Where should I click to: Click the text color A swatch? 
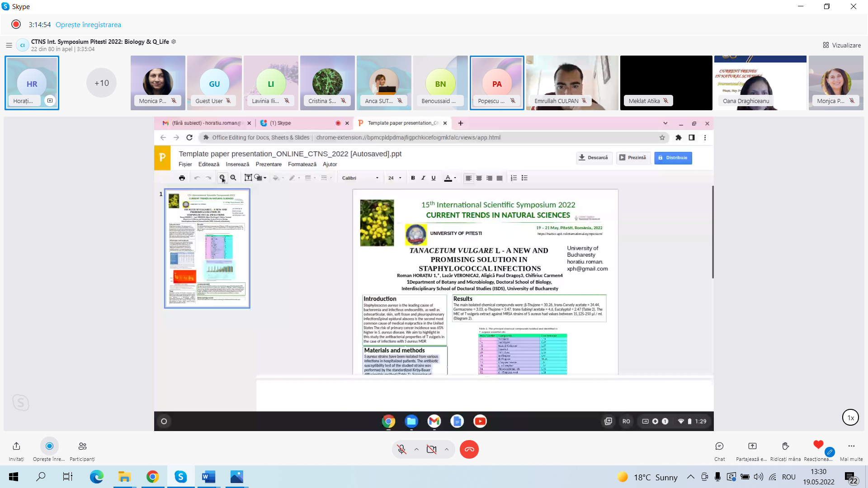[x=448, y=178]
